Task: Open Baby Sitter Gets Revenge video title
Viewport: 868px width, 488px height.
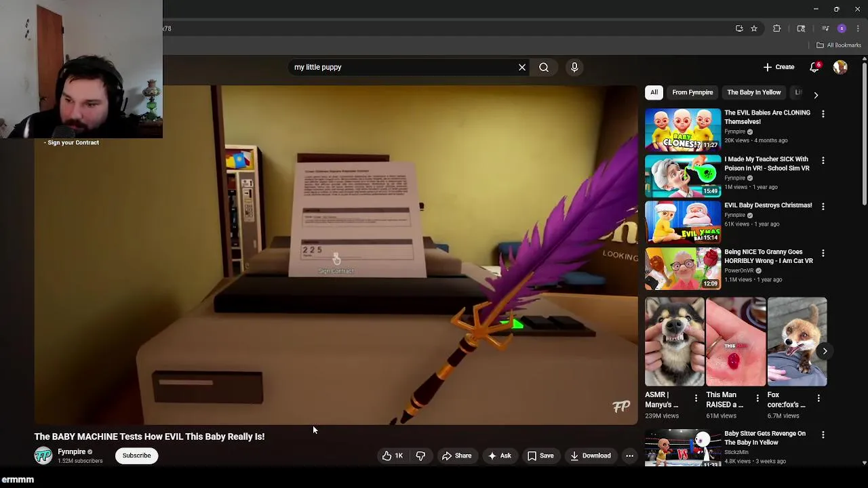Action: point(765,438)
